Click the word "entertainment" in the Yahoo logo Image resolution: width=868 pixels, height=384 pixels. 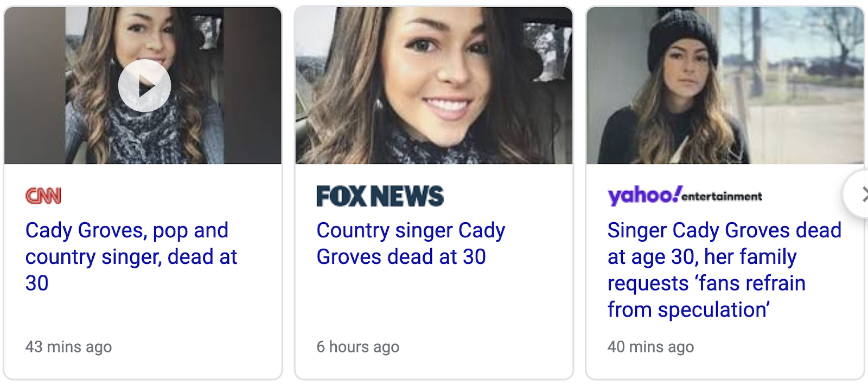click(722, 197)
